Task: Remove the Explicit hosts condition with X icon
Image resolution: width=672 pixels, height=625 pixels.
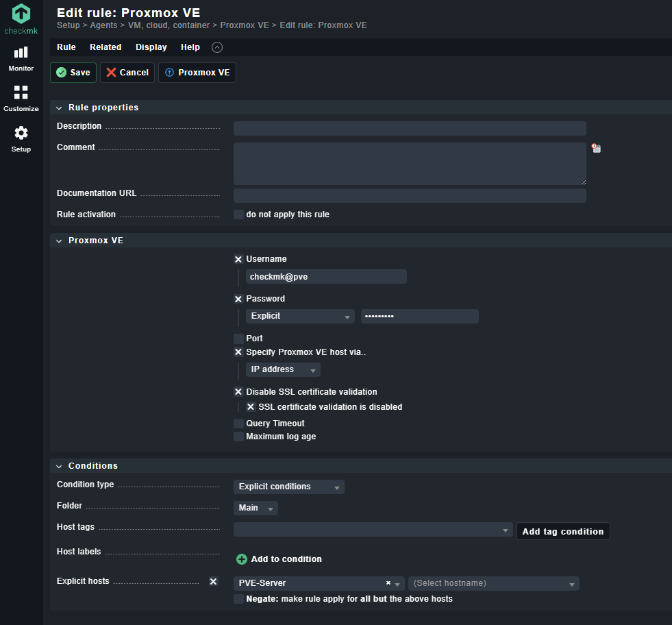Action: pos(213,581)
